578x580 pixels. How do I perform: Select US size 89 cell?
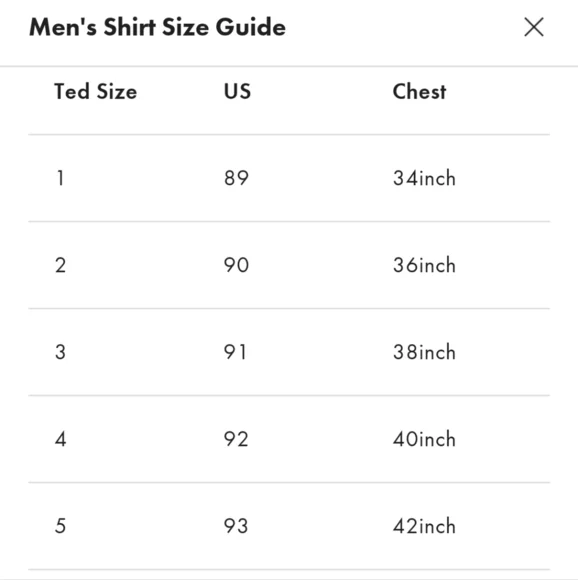236,178
